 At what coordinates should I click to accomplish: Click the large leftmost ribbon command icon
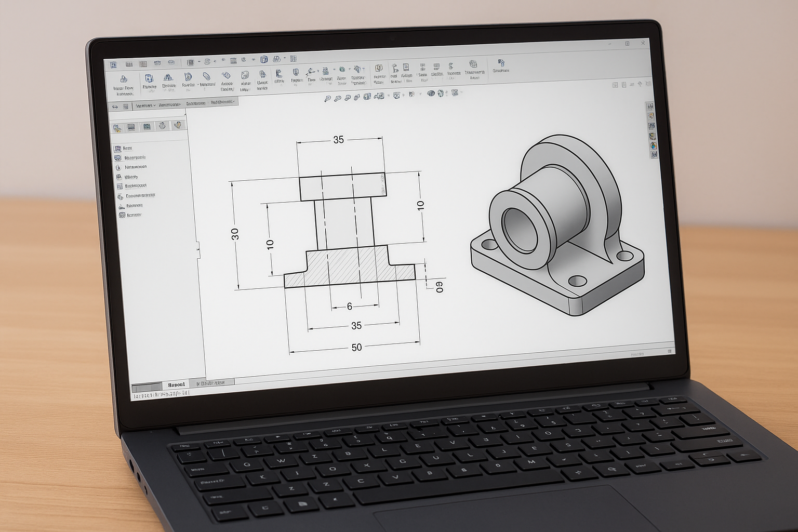[124, 79]
